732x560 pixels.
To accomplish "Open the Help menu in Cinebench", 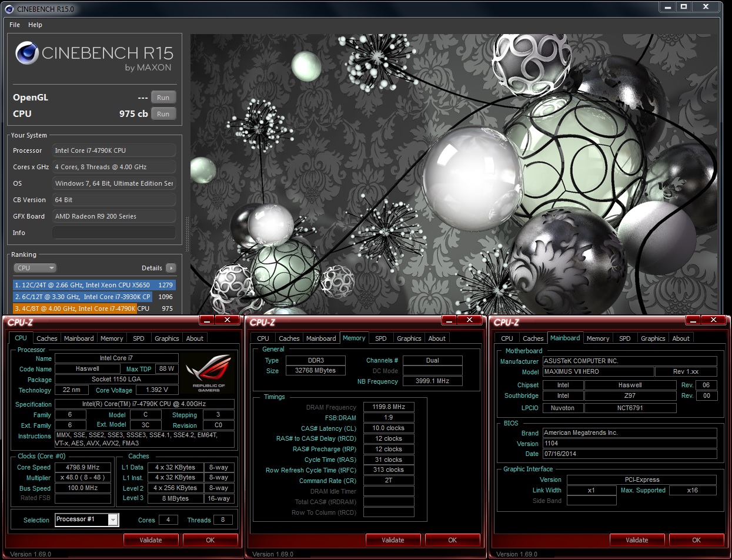I will tap(35, 25).
